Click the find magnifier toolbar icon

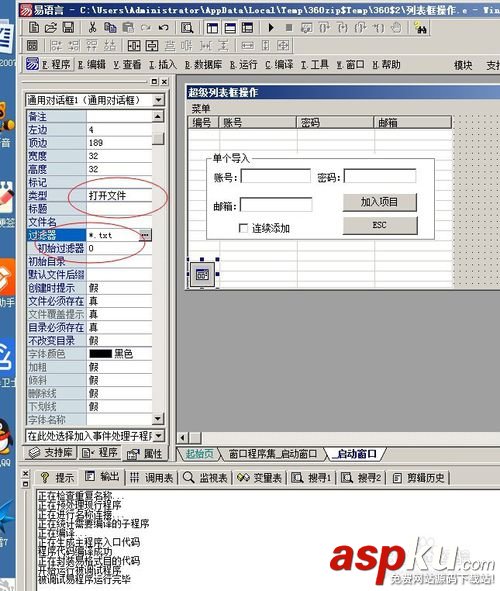point(187,28)
